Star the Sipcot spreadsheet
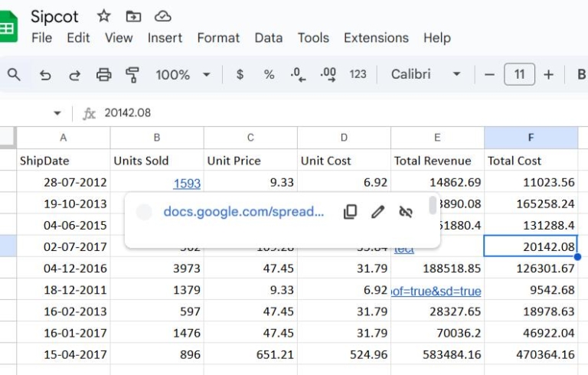Viewport: 588px width, 375px height. [104, 16]
